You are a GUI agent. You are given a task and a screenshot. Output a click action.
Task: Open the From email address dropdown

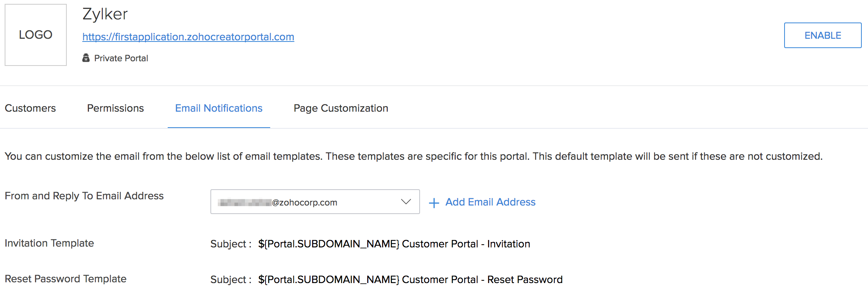coord(315,202)
